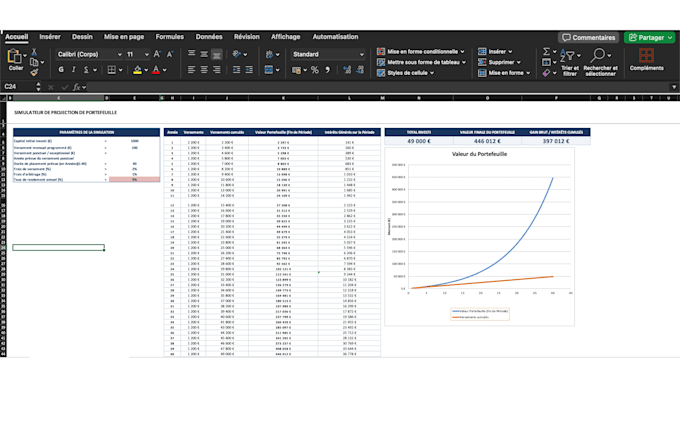Click the Rechercher et sélectionner magnifier
The width and height of the screenshot is (680, 425).
click(x=598, y=56)
